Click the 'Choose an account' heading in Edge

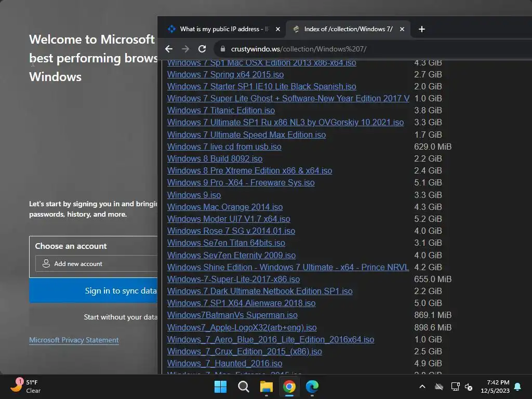(x=71, y=246)
